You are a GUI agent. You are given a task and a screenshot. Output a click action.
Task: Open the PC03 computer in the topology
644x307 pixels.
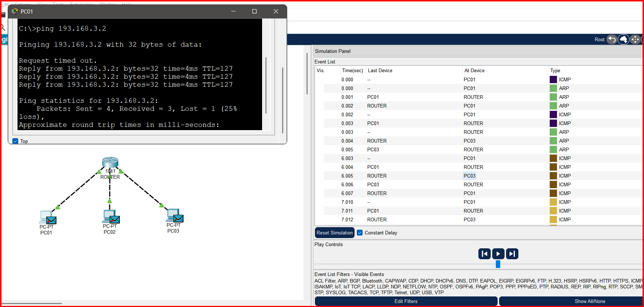point(172,215)
